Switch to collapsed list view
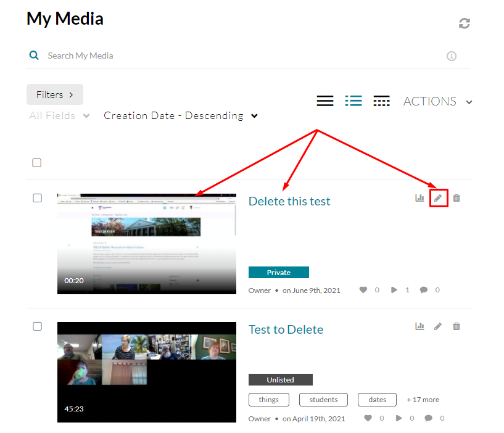The image size is (504, 433). pyautogui.click(x=325, y=101)
